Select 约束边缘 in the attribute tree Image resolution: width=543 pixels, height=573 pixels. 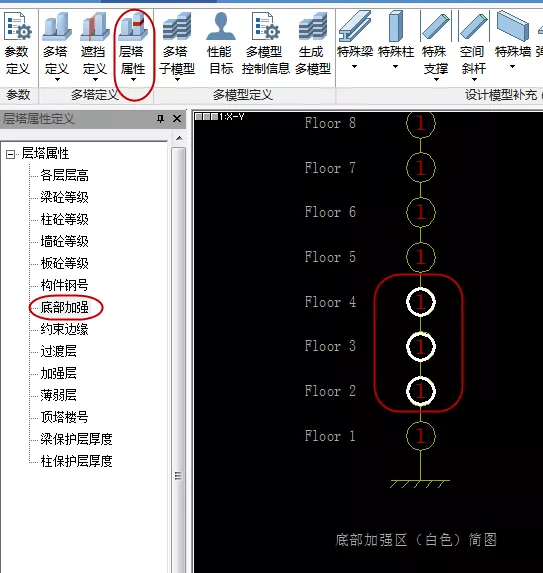point(65,329)
